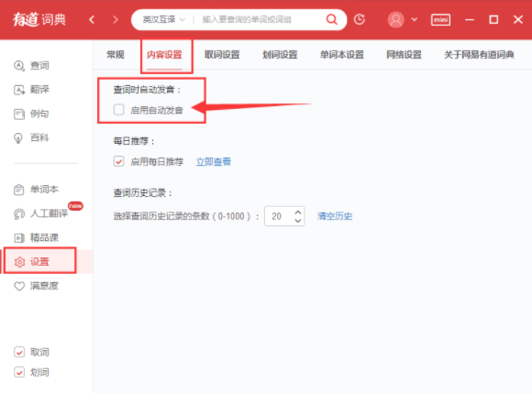532x393 pixels.
Task: Click the user avatar icon
Action: [395, 19]
